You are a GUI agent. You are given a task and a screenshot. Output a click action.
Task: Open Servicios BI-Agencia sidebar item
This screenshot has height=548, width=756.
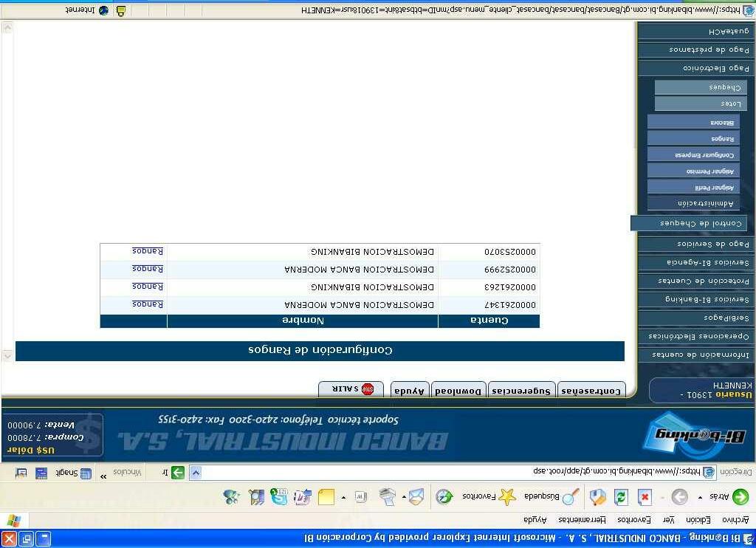tap(695, 262)
